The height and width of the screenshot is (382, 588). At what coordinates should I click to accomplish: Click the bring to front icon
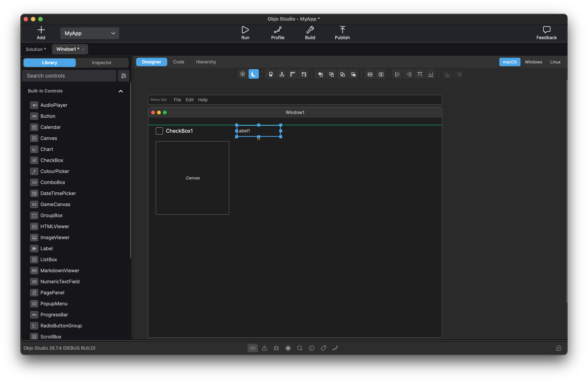point(320,74)
